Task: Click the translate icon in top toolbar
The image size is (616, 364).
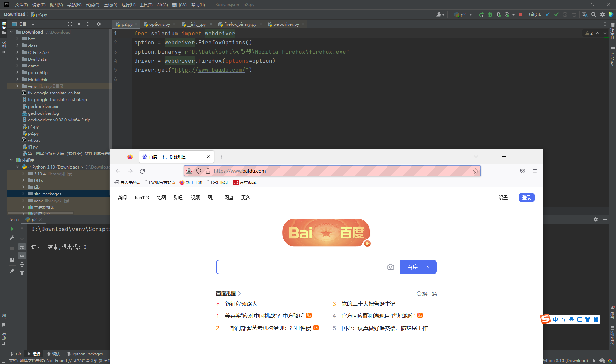Action: 585,14
